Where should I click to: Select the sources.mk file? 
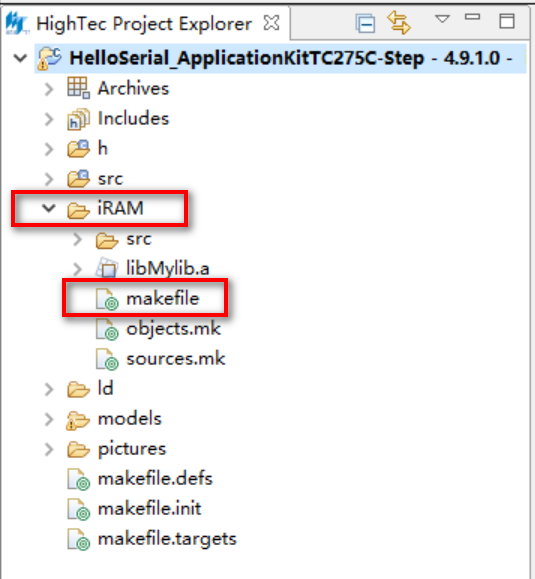(160, 359)
